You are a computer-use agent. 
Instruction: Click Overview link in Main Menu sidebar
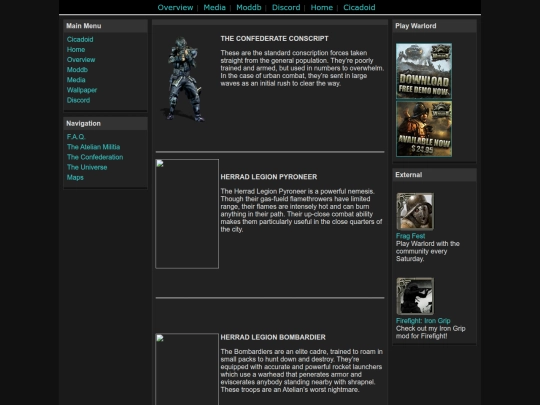(81, 60)
